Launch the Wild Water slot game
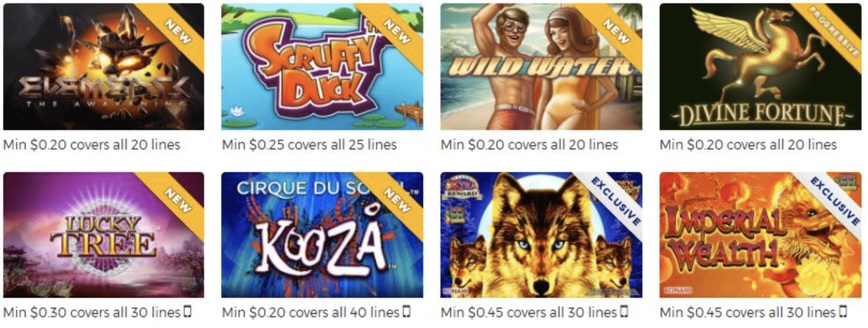This screenshot has height=328, width=868. [x=541, y=67]
